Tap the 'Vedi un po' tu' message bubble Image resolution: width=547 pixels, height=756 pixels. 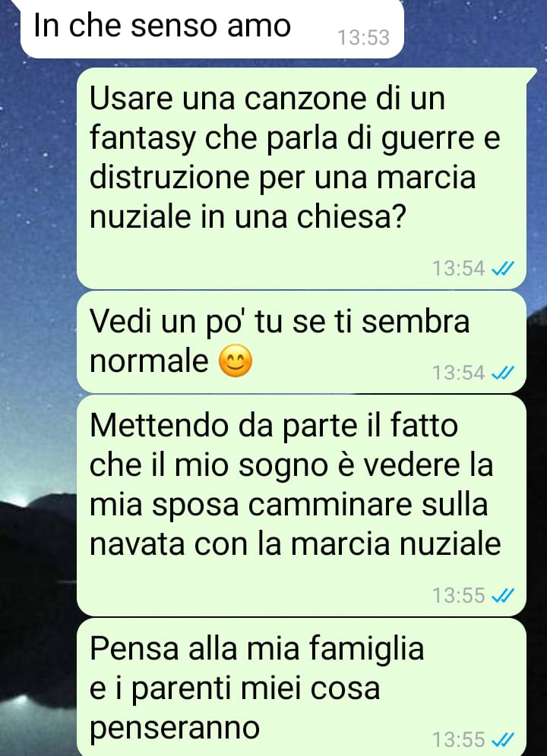pos(302,342)
